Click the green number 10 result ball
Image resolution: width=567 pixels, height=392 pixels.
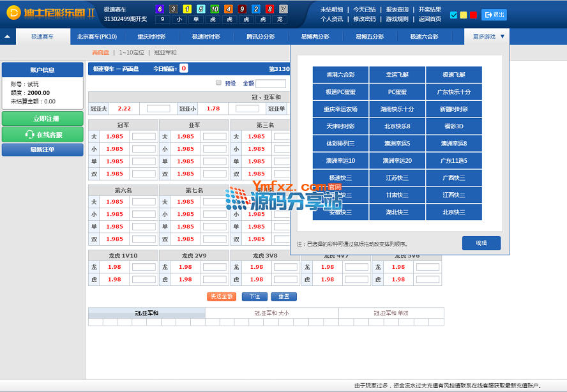(215, 10)
